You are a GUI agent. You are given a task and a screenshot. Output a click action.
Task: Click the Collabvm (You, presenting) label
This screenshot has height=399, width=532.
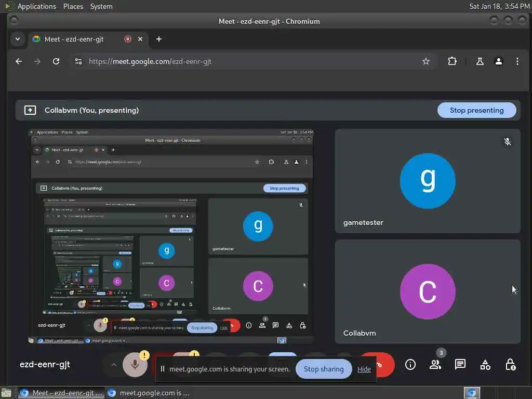[91, 110]
